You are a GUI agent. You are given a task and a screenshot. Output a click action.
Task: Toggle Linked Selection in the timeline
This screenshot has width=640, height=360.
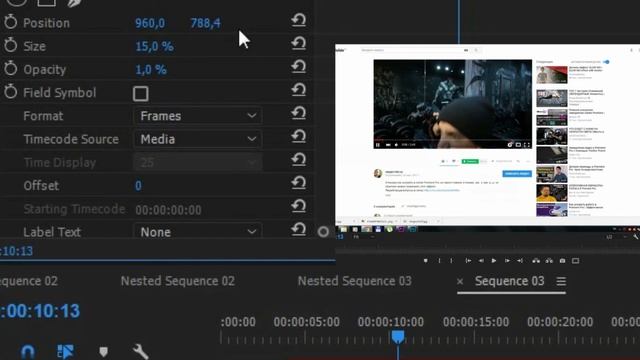65,351
